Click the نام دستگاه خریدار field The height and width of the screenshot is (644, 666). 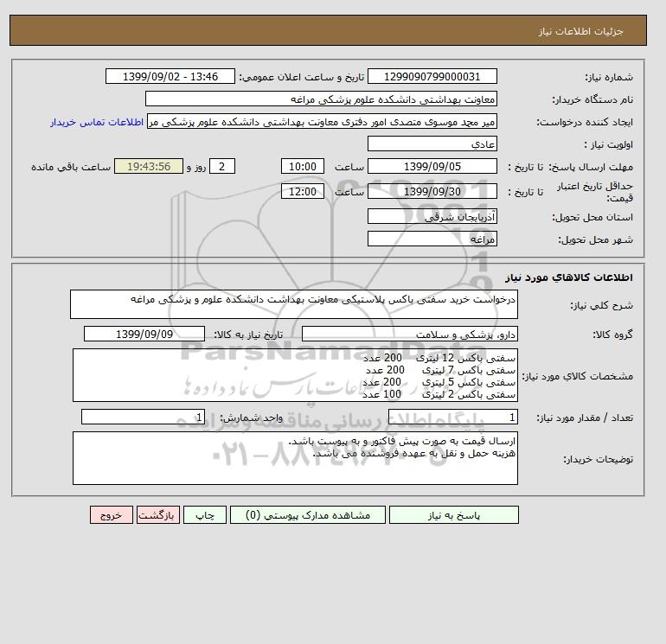click(x=321, y=99)
